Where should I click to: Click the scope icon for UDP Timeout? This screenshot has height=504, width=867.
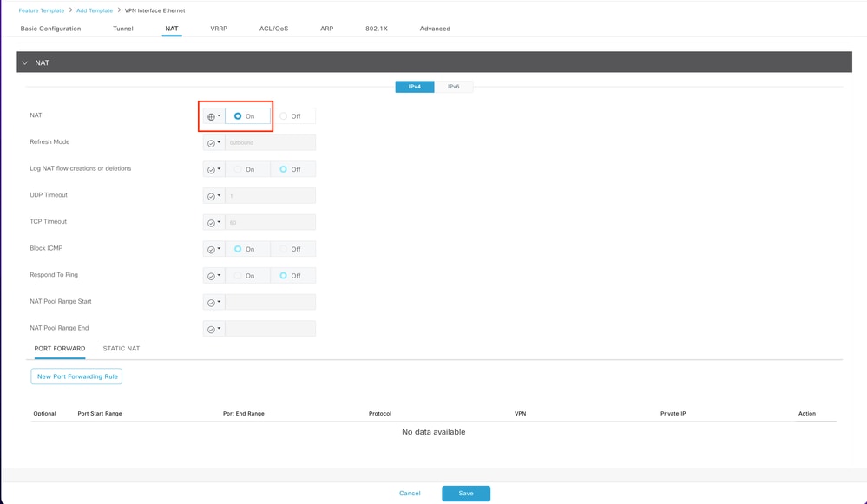click(213, 195)
